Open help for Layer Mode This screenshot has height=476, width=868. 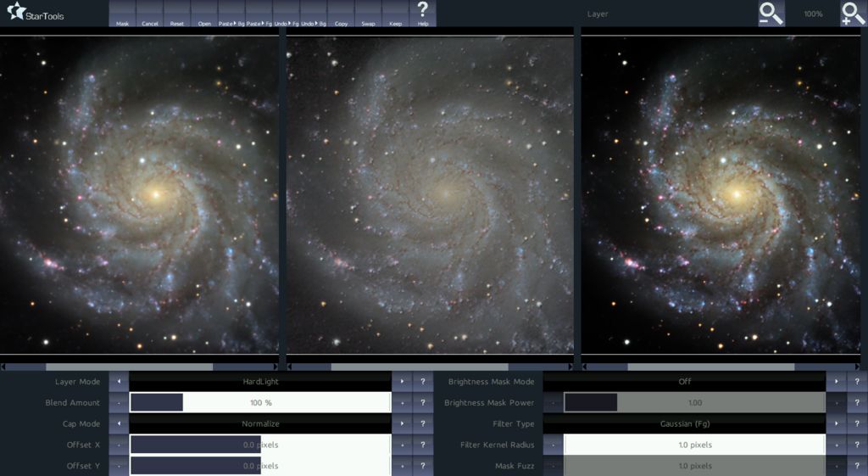click(x=423, y=382)
